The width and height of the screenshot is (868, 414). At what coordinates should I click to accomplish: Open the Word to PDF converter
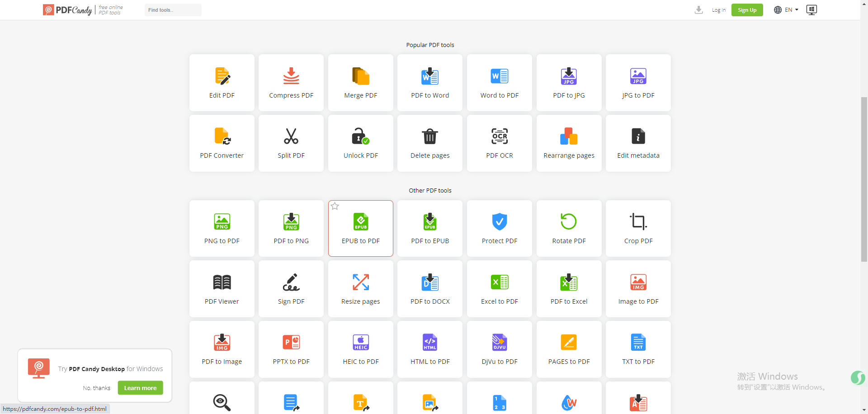[x=500, y=83]
